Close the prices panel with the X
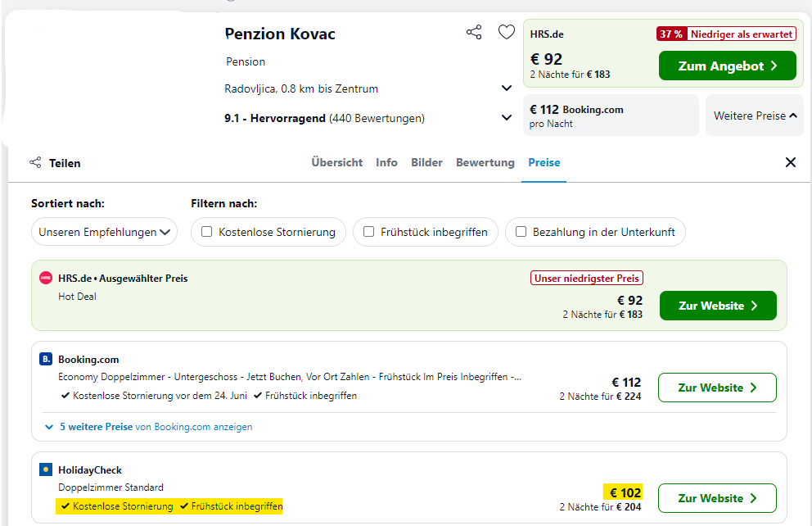Viewport: 812px width, 526px height. pyautogui.click(x=790, y=162)
